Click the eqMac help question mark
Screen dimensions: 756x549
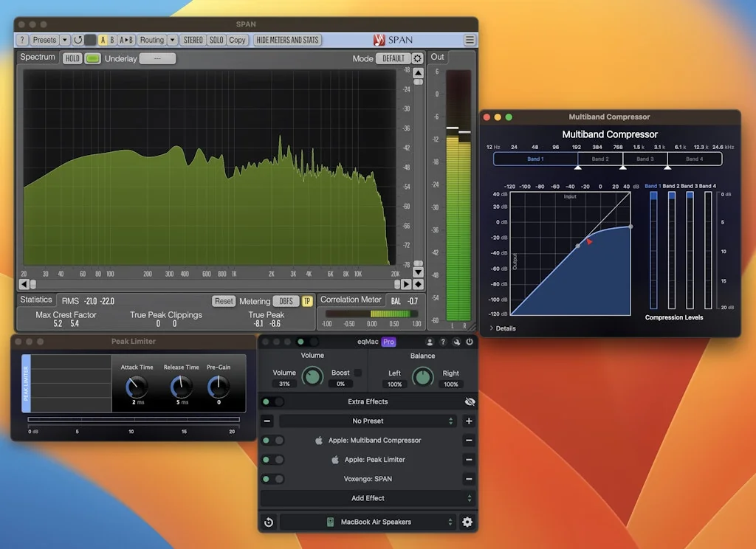[443, 342]
